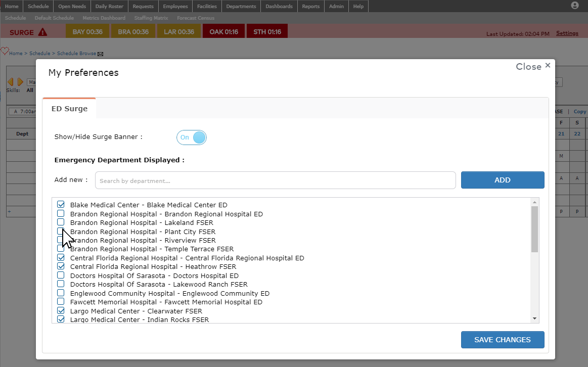Click the SAVE CHANGES button
The image size is (588, 367).
pyautogui.click(x=502, y=340)
